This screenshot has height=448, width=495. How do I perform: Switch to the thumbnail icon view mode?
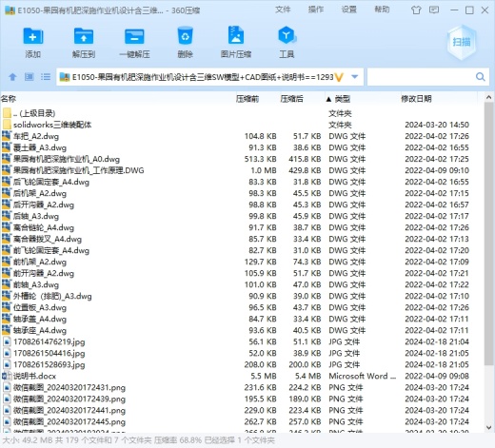[x=30, y=77]
